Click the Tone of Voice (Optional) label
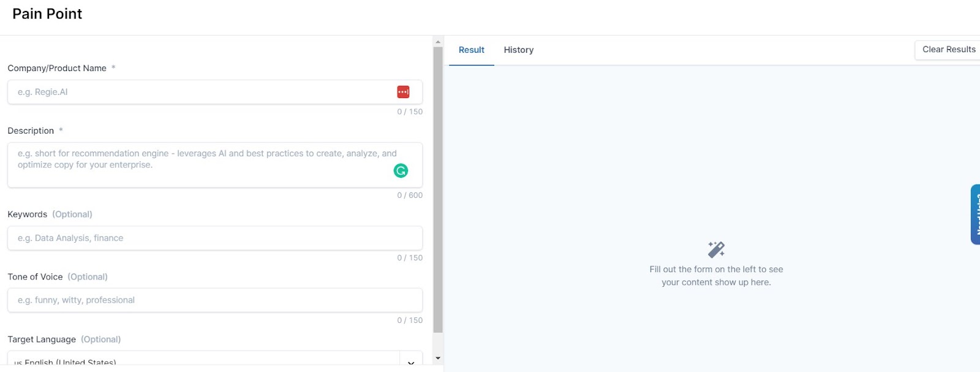 (x=58, y=277)
